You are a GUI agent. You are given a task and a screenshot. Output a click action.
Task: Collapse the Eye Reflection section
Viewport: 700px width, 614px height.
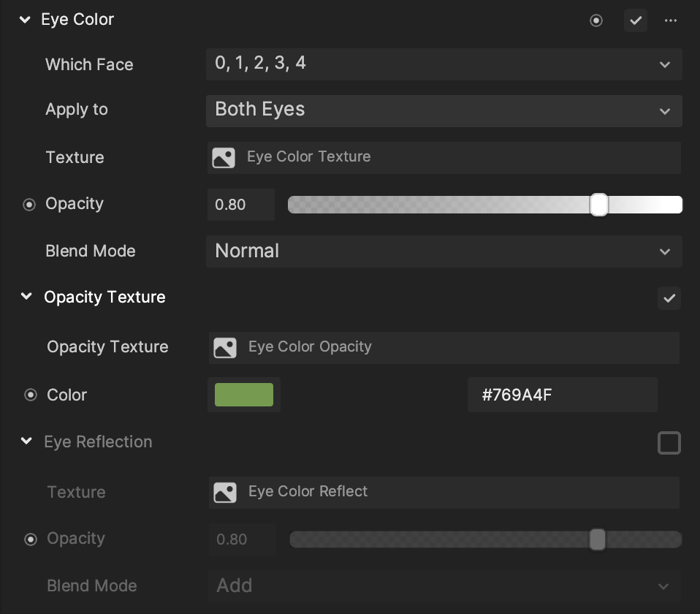26,441
